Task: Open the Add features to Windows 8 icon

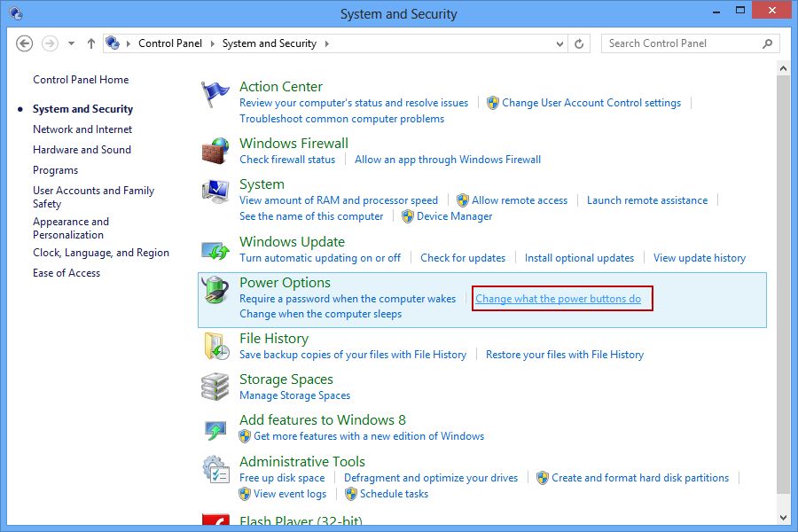Action: (x=215, y=430)
